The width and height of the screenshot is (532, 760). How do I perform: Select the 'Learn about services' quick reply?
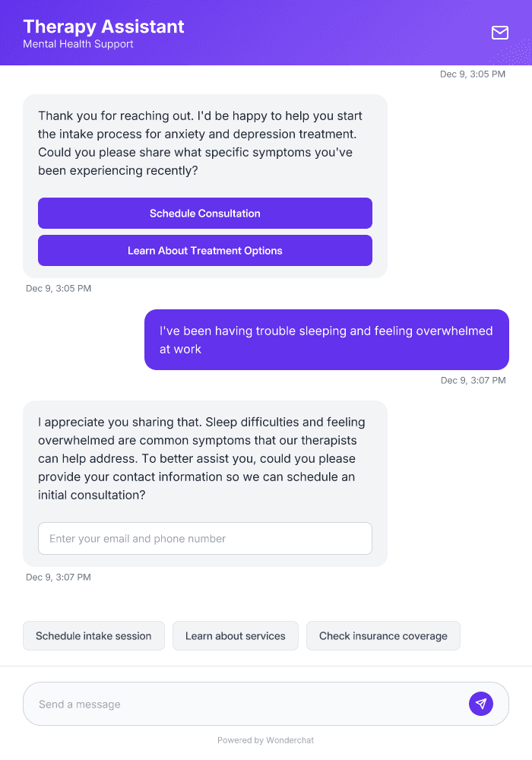point(235,635)
